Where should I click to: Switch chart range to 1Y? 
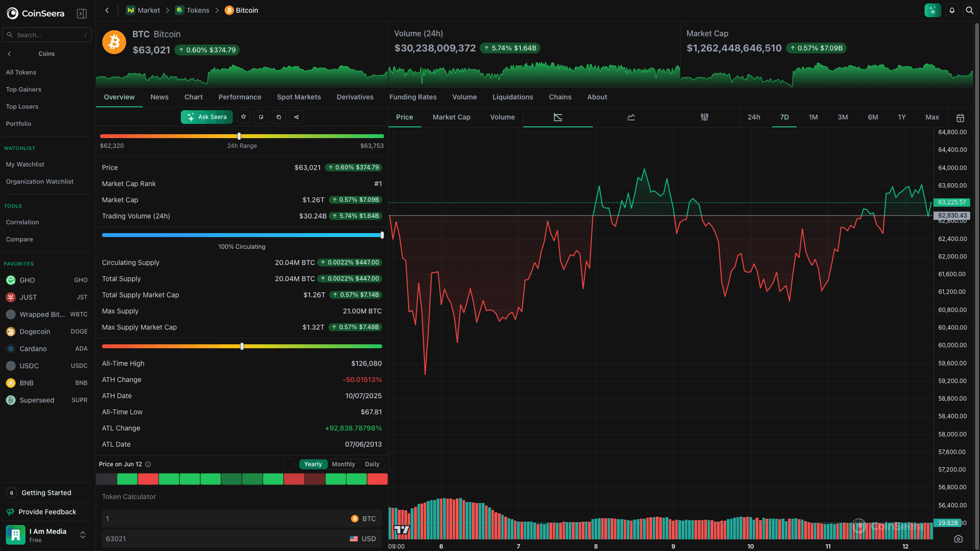(902, 117)
